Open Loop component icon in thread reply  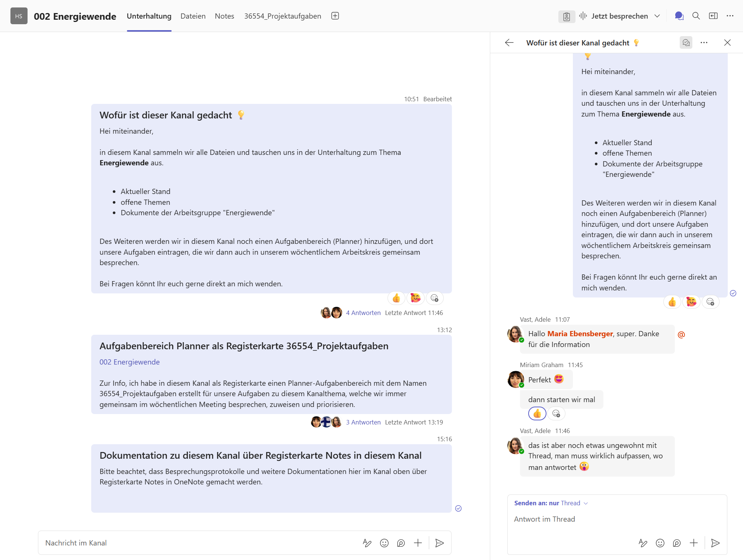point(677,543)
